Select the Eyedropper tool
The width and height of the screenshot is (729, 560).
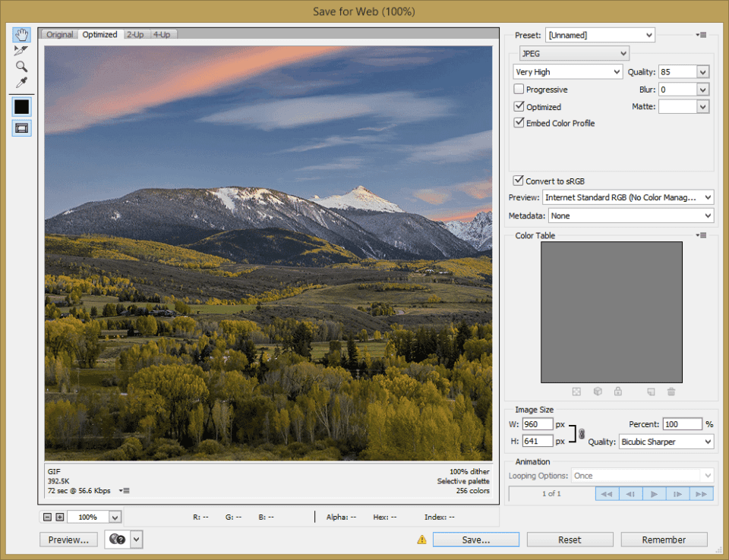(21, 83)
